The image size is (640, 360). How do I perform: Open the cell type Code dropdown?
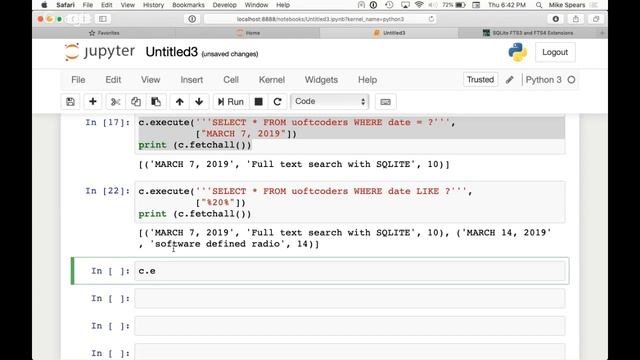tap(329, 101)
